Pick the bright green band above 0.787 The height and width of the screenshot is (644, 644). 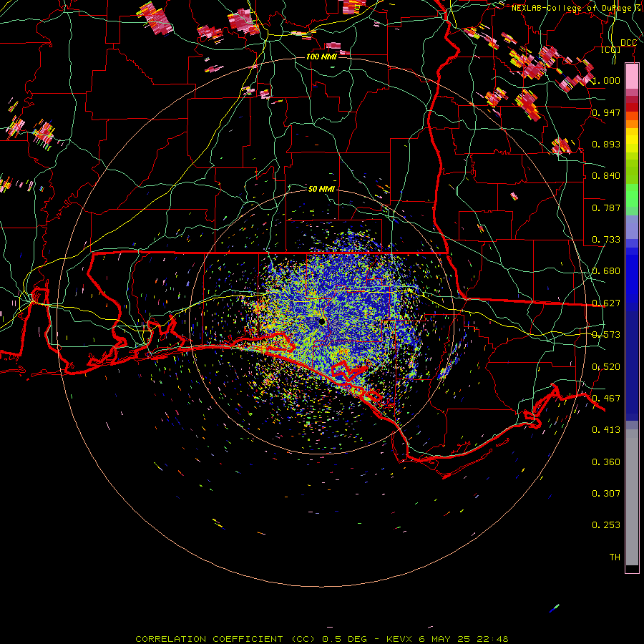pyautogui.click(x=632, y=195)
